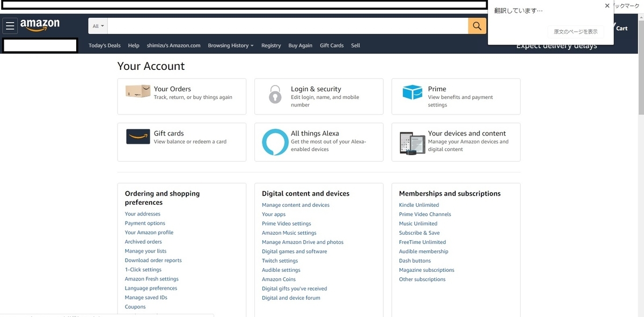Click the Login & security padlock icon
The image size is (644, 317).
point(275,94)
